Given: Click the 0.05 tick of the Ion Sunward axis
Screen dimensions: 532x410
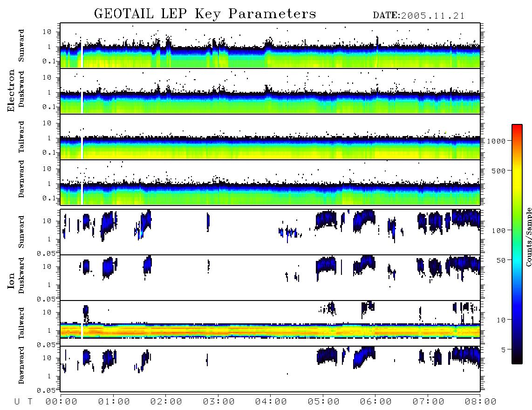Looking at the screenshot, I should point(46,253).
